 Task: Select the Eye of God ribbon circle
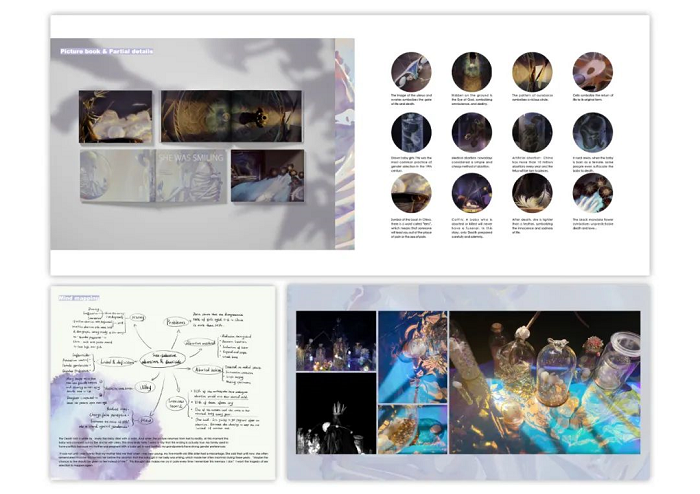pyautogui.click(x=471, y=72)
